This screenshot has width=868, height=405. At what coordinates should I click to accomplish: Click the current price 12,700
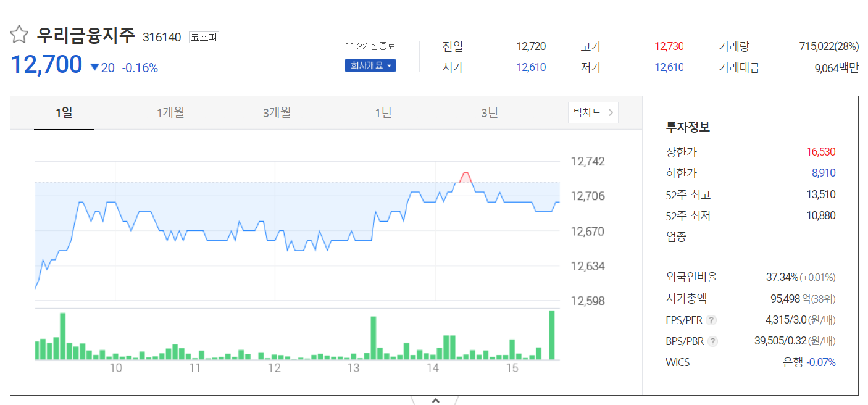(47, 64)
